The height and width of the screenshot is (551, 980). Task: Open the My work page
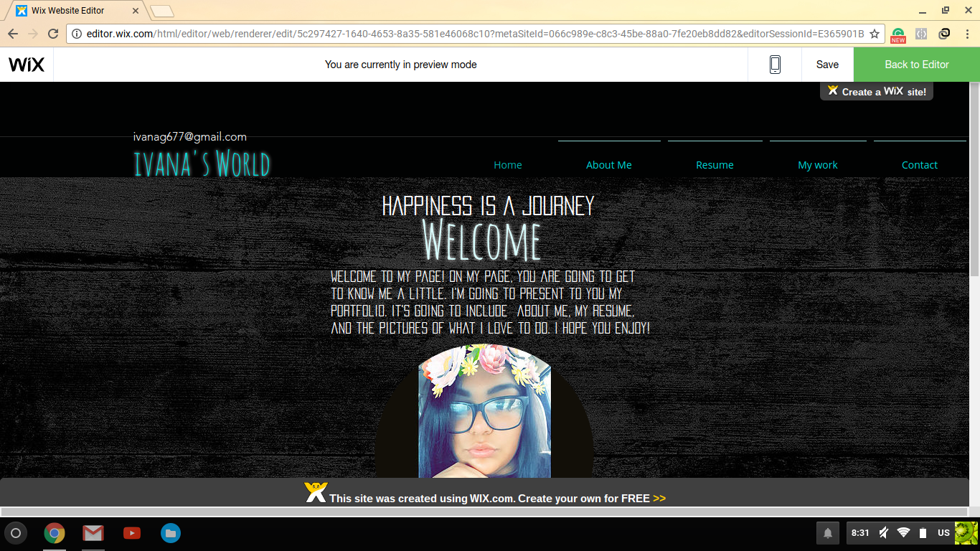point(817,165)
